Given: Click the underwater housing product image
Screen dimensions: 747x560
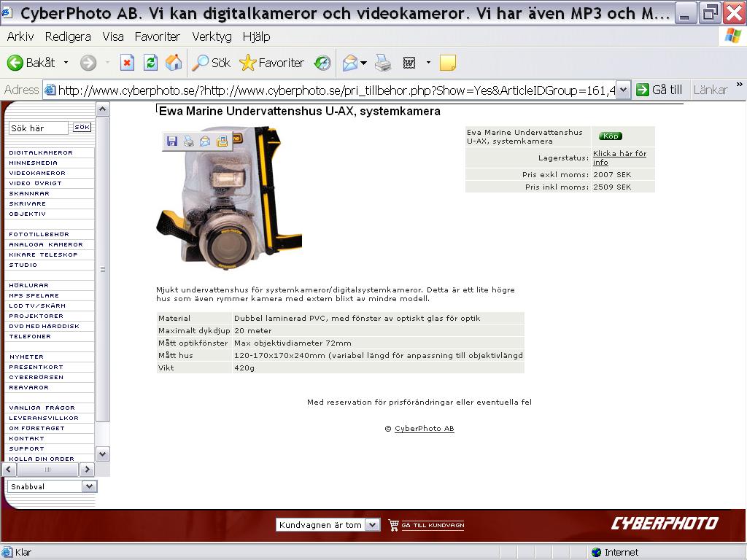Looking at the screenshot, I should tap(229, 197).
